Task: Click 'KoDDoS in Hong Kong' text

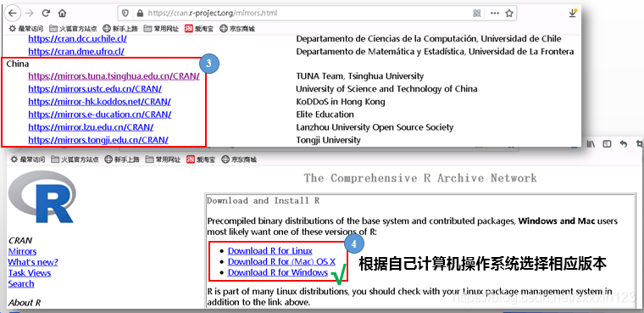Action: pos(341,102)
